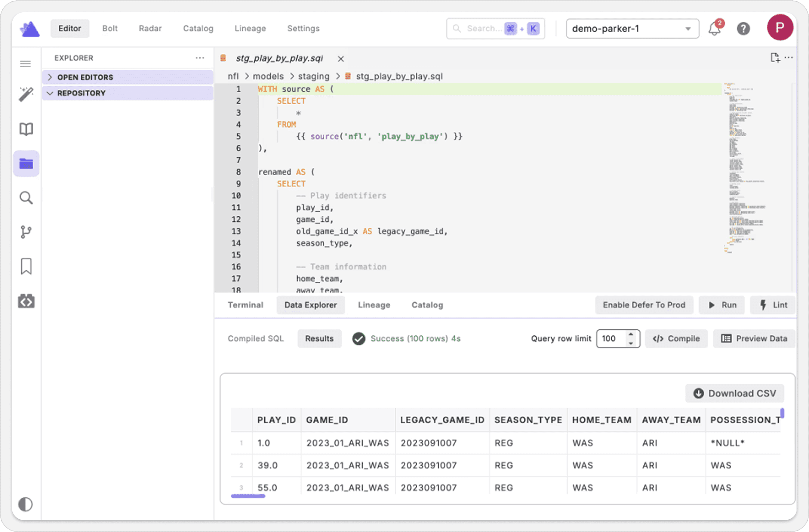
Task: Click the Paradime logo icon
Action: point(30,29)
